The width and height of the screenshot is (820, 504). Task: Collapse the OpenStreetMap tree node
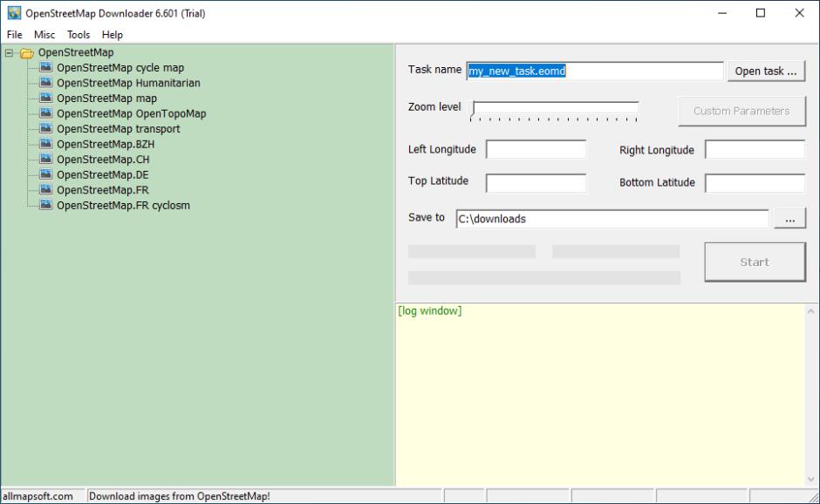click(x=9, y=53)
